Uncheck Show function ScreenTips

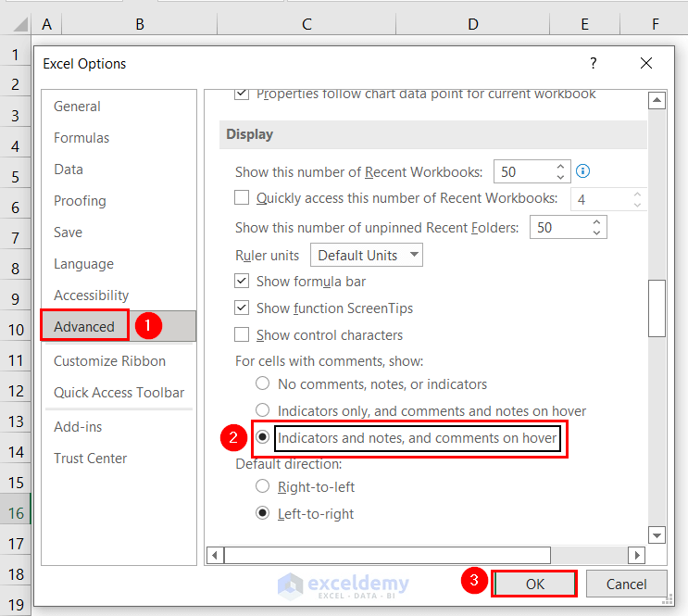[x=242, y=308]
